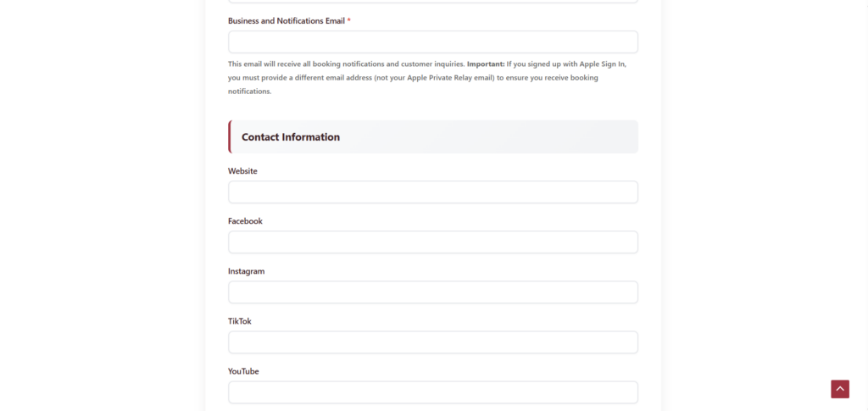Focus the Instagram text box
This screenshot has width=868, height=411.
(x=432, y=292)
